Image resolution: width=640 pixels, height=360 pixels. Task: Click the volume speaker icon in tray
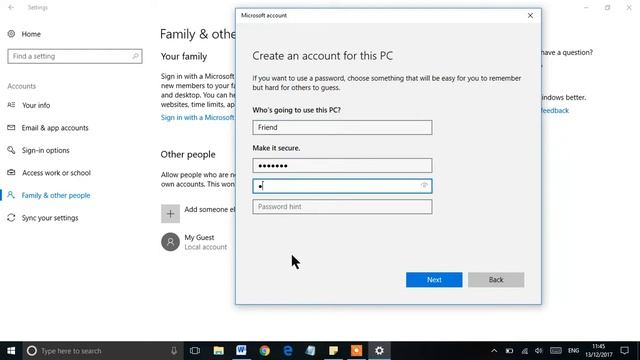click(539, 351)
